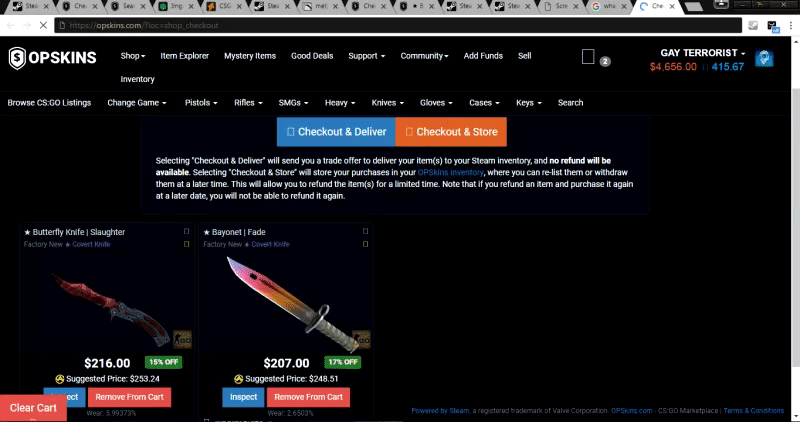This screenshot has height=422, width=800.
Task: Remove Bayonet Fade from cart
Action: 308,397
